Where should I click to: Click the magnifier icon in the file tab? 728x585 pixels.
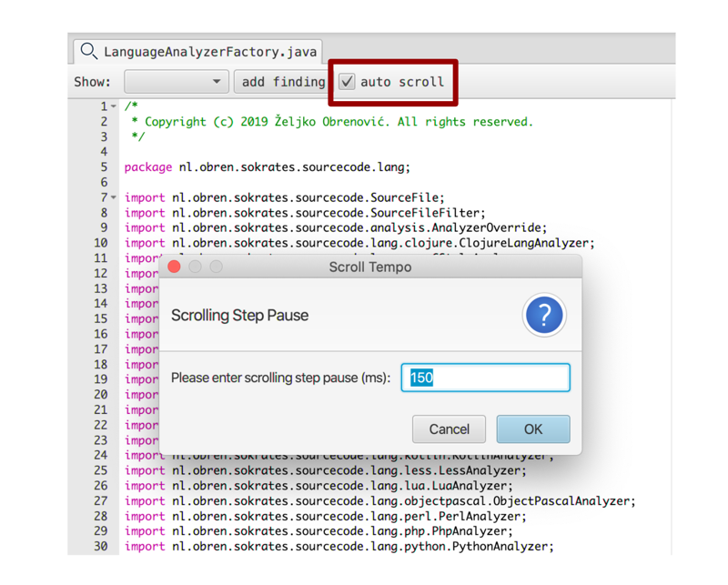pyautogui.click(x=88, y=51)
